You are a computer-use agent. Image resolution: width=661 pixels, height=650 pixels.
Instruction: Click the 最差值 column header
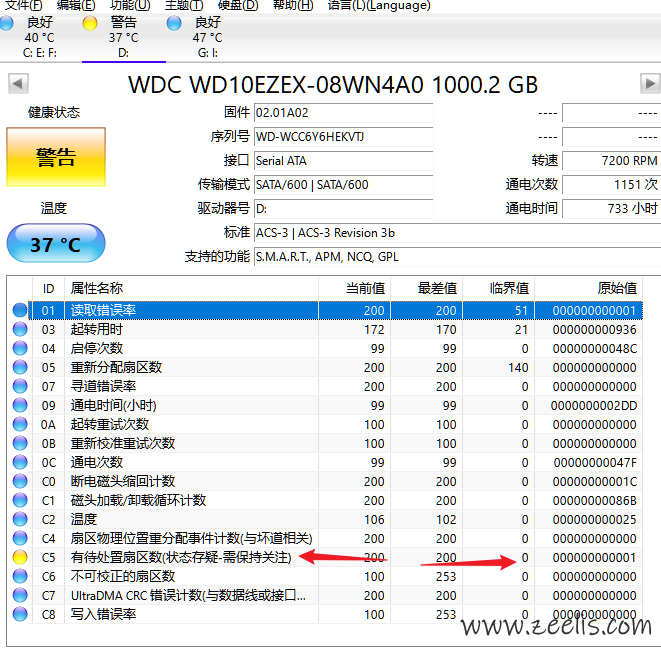[427, 289]
